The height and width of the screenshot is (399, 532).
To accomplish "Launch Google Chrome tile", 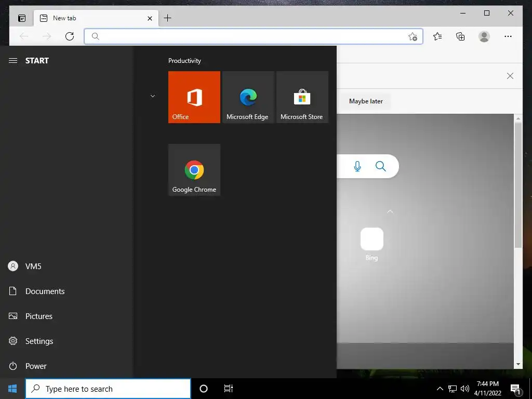I will 194,170.
